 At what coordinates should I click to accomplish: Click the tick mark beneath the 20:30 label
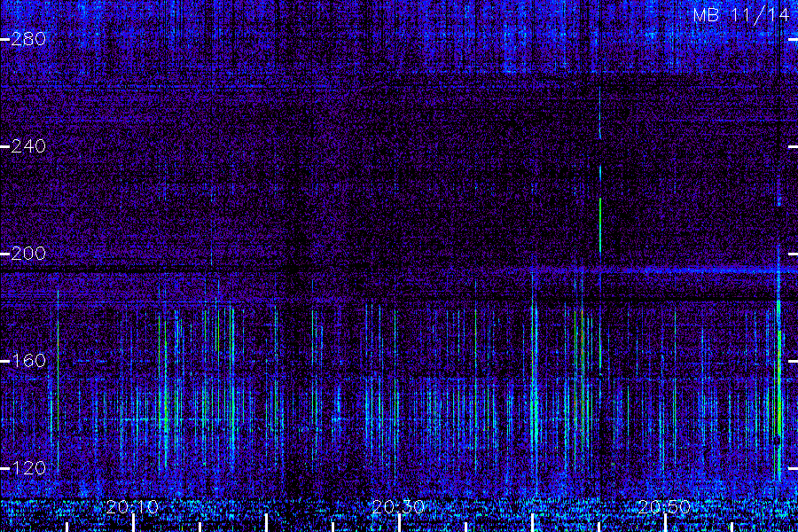click(400, 523)
